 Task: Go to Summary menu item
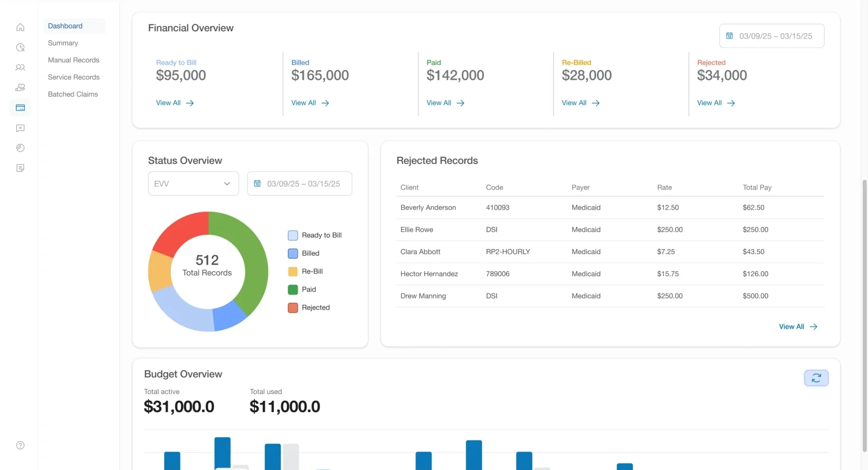coord(63,43)
